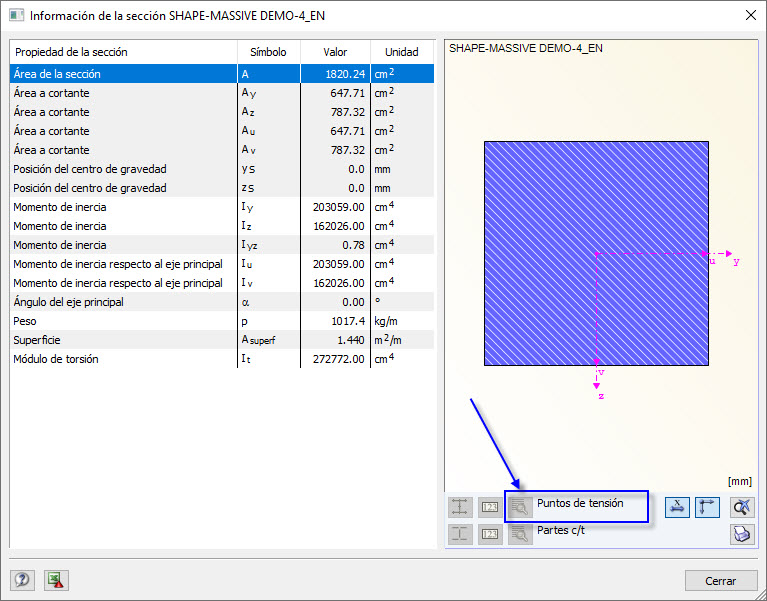This screenshot has width=767, height=601.
Task: Select the 'Módulo de torsión' row
Action: (x=222, y=359)
